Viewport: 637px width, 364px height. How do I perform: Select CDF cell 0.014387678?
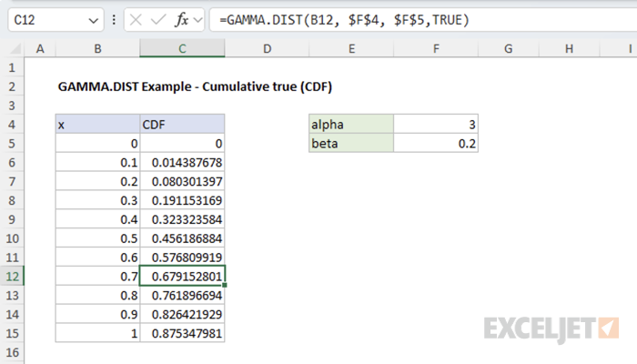point(182,163)
